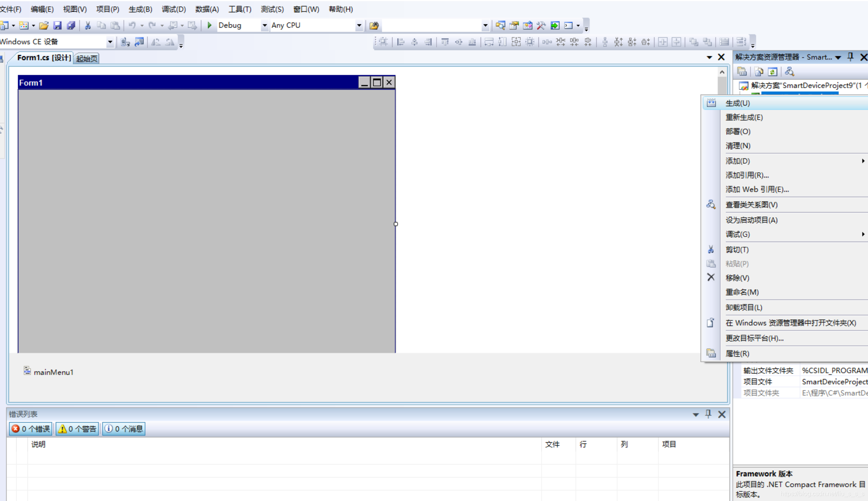Click Refresh icon in Solution Explorer toolbar

coord(772,72)
